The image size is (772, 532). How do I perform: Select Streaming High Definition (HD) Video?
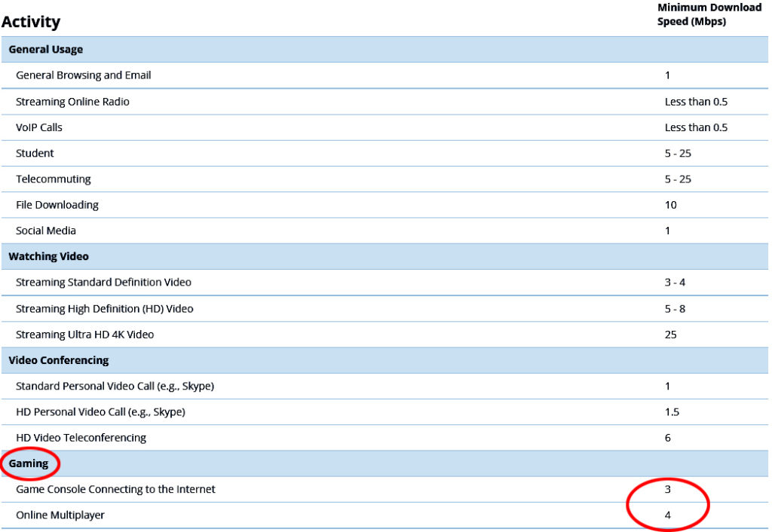pyautogui.click(x=105, y=309)
